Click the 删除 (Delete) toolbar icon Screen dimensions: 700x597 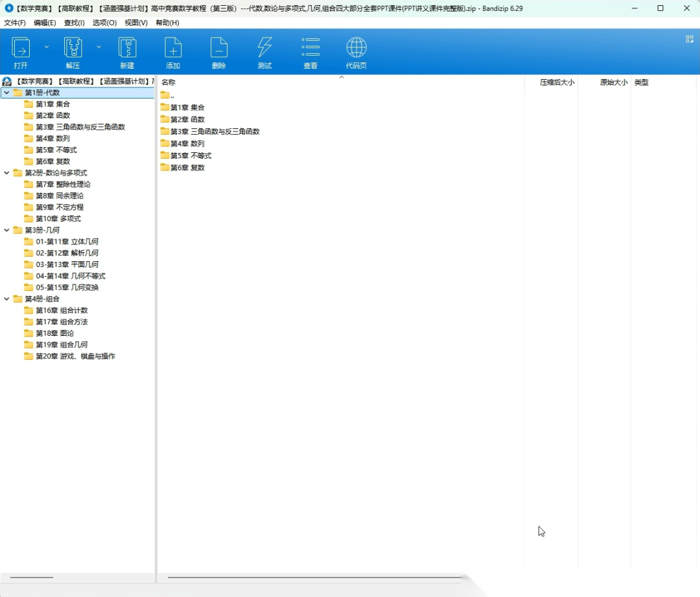coord(219,49)
